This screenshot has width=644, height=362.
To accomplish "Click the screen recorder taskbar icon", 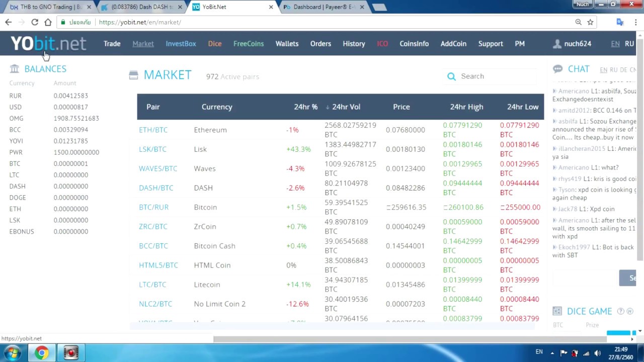I will (x=70, y=353).
